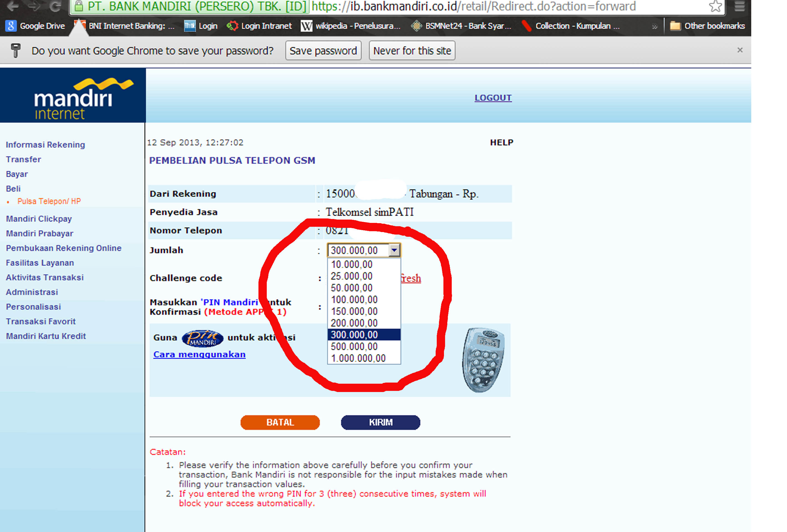Click the address bar URL
787x532 pixels.
(x=473, y=6)
